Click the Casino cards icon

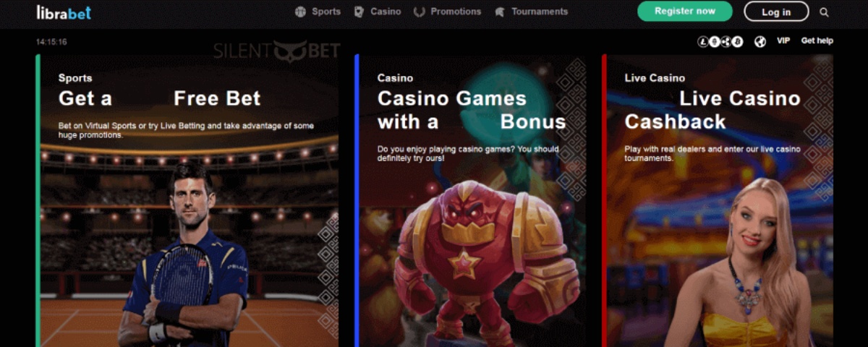click(x=359, y=12)
